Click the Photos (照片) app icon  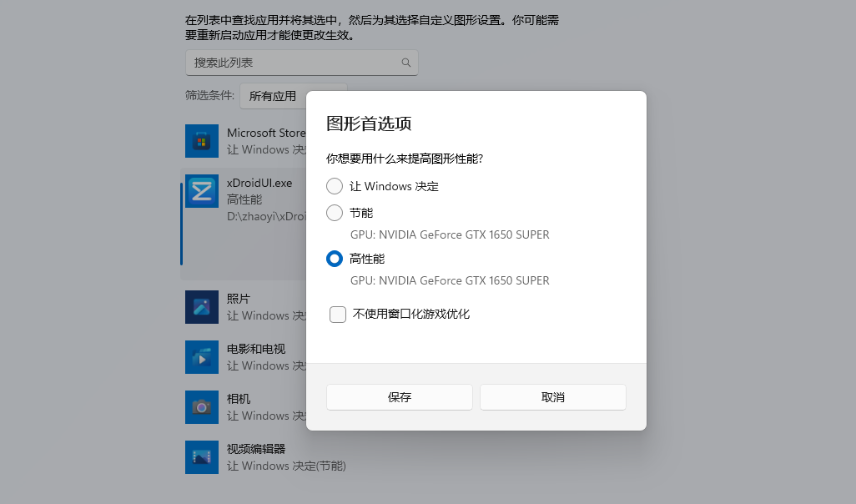coord(201,307)
